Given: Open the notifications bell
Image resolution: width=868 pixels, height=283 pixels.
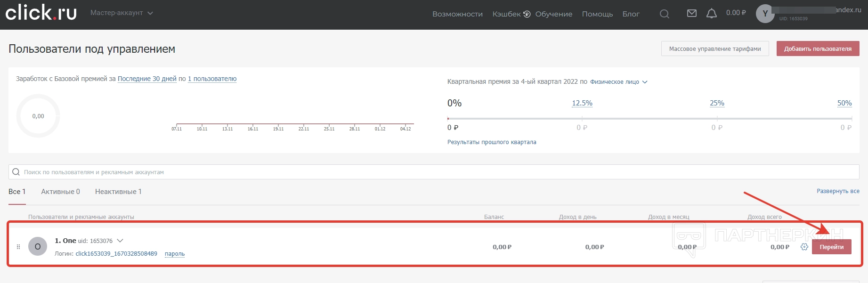Looking at the screenshot, I should 711,14.
